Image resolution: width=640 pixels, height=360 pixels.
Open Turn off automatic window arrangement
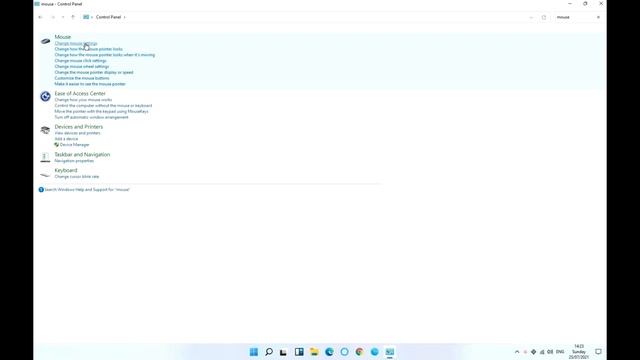[x=91, y=117]
